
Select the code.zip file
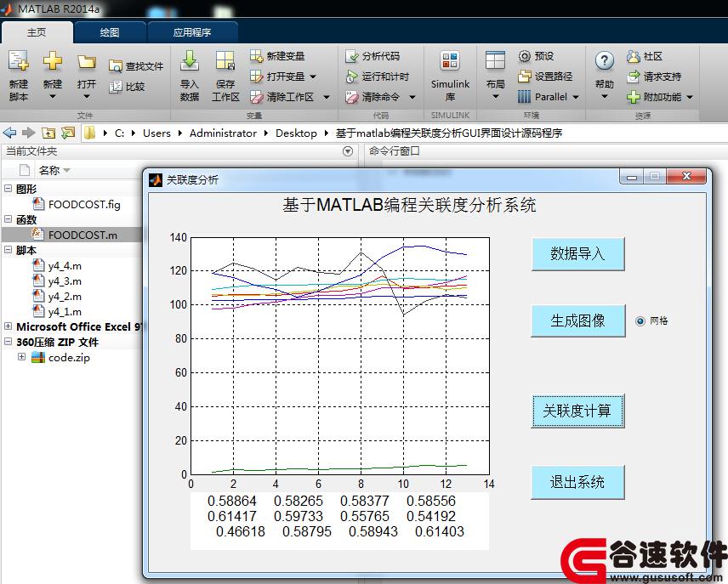point(69,358)
